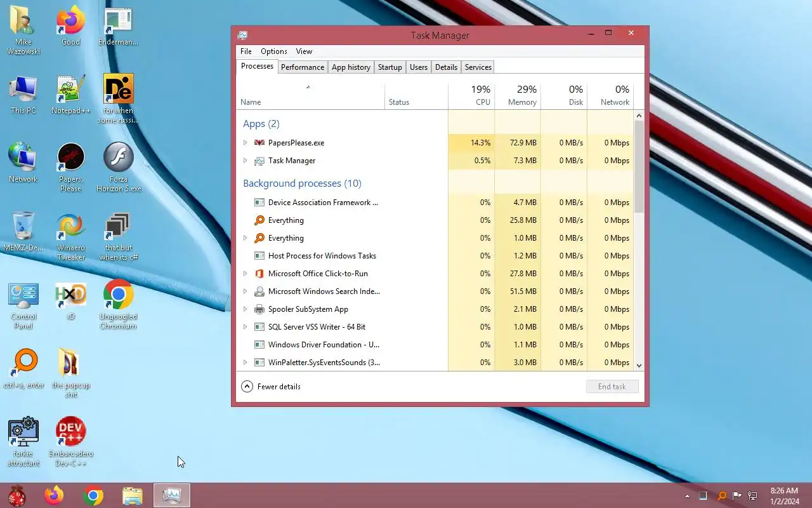Select the Forza Horizon 5.exe desktop icon
812x508 pixels.
[118, 168]
